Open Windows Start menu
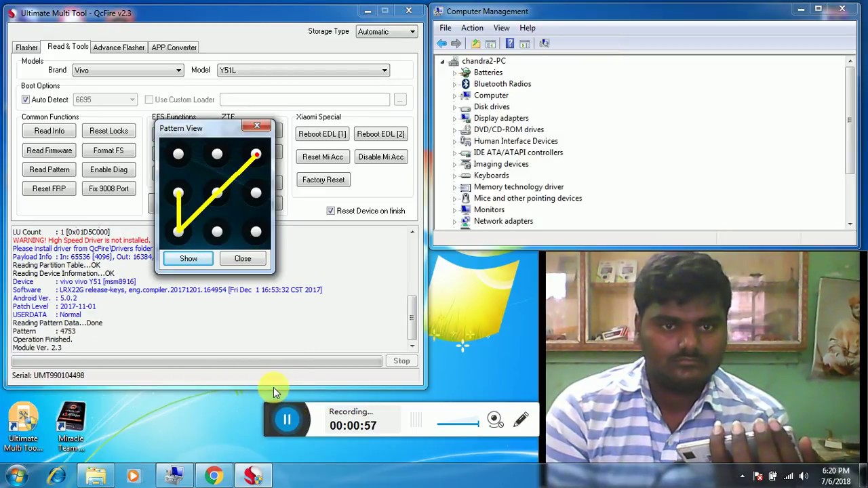This screenshot has height=488, width=868. click(17, 476)
